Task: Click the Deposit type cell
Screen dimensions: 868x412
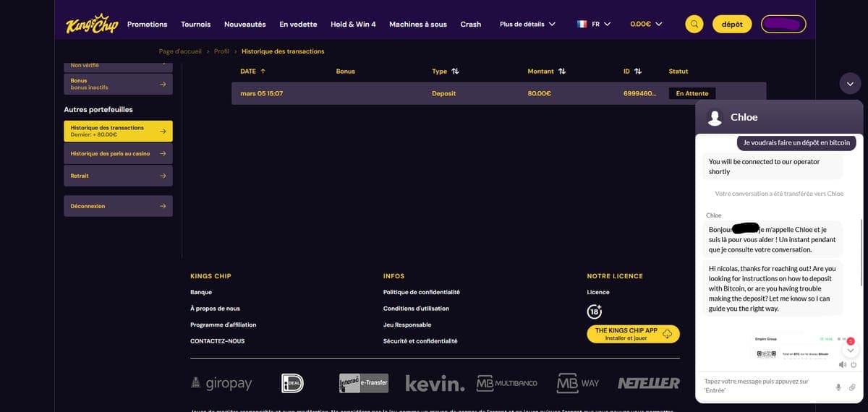Action: 444,93
